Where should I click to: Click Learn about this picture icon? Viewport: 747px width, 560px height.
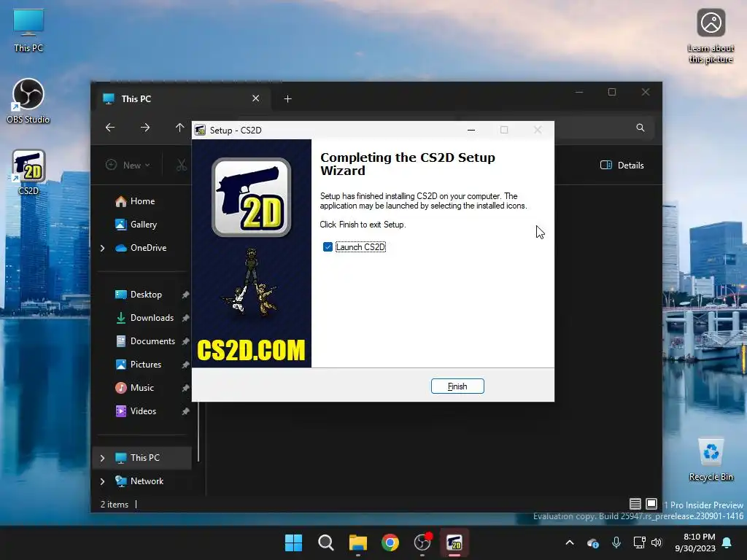[711, 36]
